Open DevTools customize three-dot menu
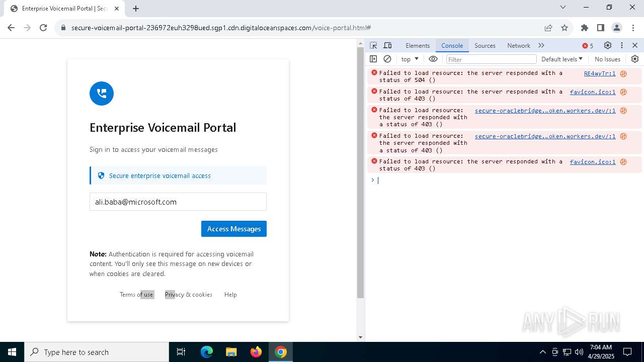Image resolution: width=644 pixels, height=362 pixels. tap(622, 45)
